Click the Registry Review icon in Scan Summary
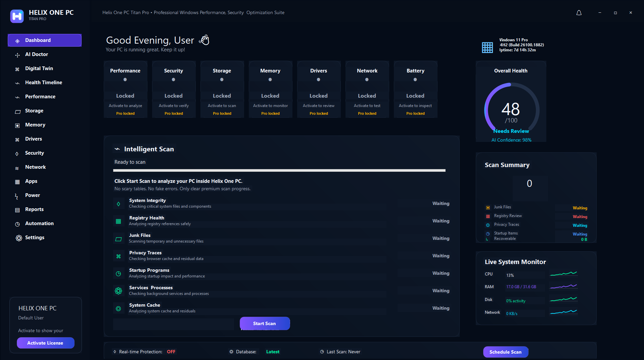Viewport: 644px width, 360px height. tap(488, 216)
